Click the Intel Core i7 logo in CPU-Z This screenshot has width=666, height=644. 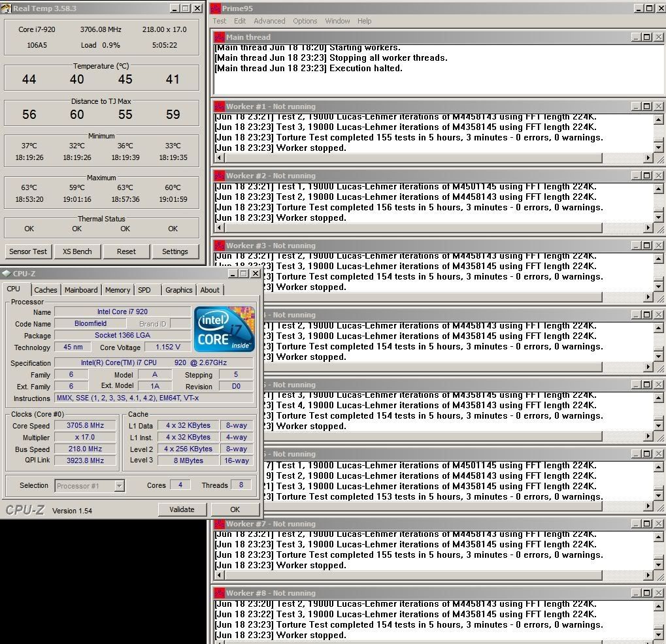[224, 329]
